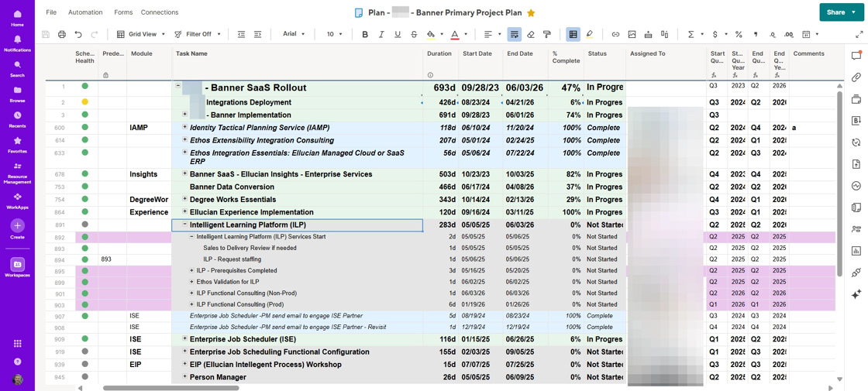Expand Person Manager row

185,377
